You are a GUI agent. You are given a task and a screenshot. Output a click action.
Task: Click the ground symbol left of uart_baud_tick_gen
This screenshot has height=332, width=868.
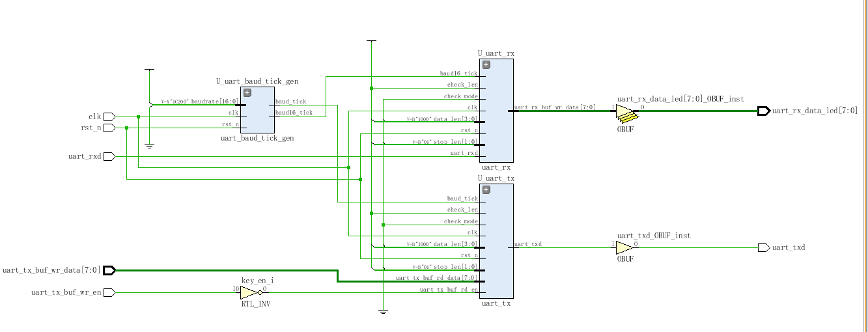pos(149,146)
